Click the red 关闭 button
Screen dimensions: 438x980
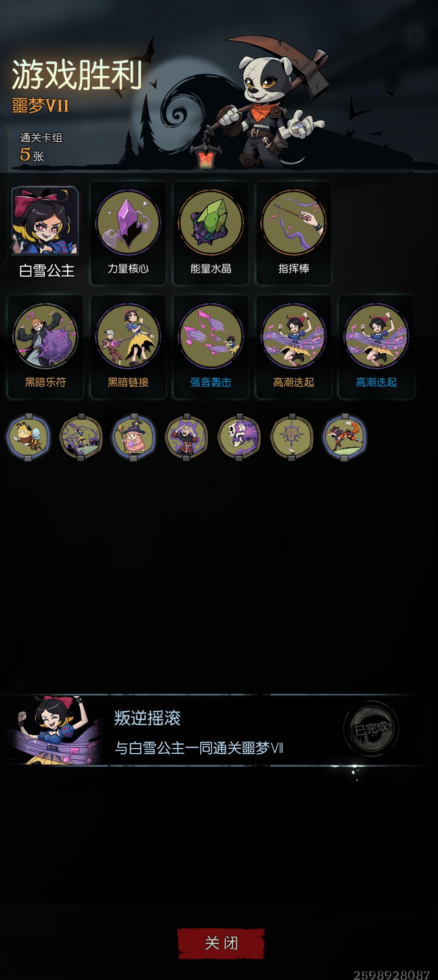click(x=221, y=943)
